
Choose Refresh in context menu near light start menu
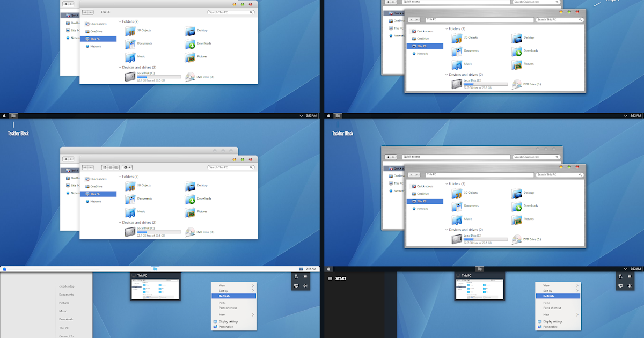coord(234,296)
